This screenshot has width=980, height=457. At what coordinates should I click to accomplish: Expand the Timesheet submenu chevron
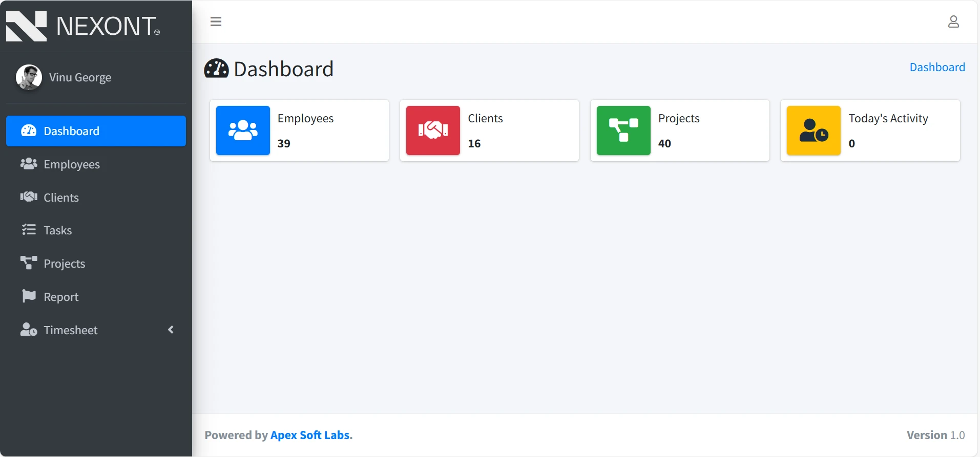click(171, 330)
